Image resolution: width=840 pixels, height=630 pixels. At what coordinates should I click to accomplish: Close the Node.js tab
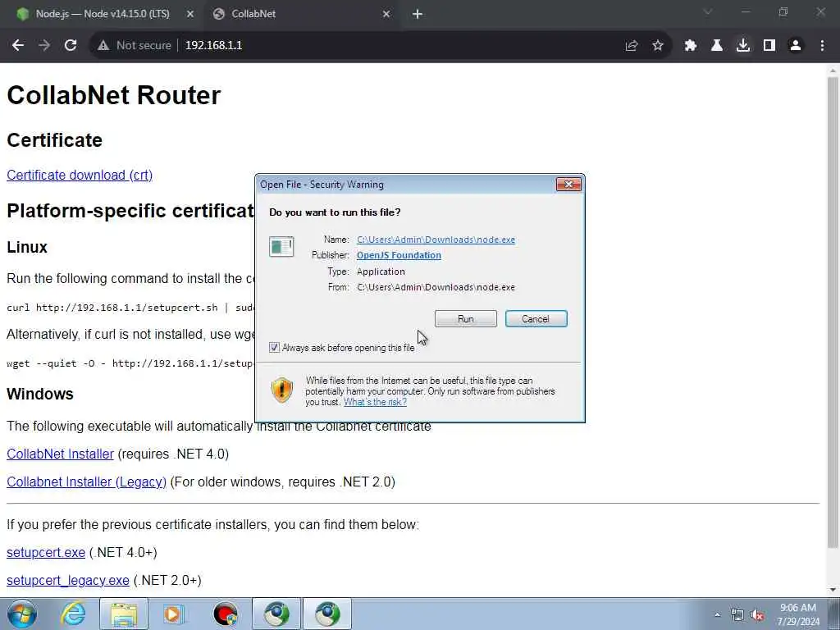pos(190,14)
